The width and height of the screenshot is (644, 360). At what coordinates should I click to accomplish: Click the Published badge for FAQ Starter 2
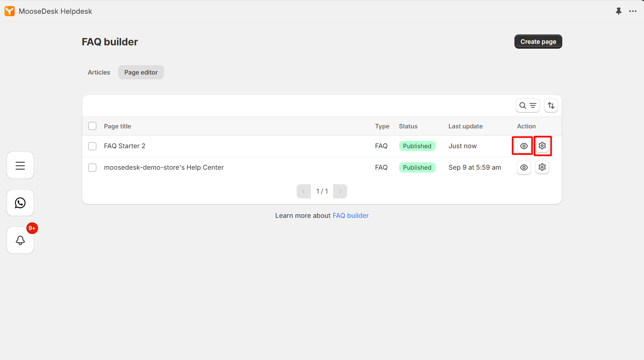point(417,146)
